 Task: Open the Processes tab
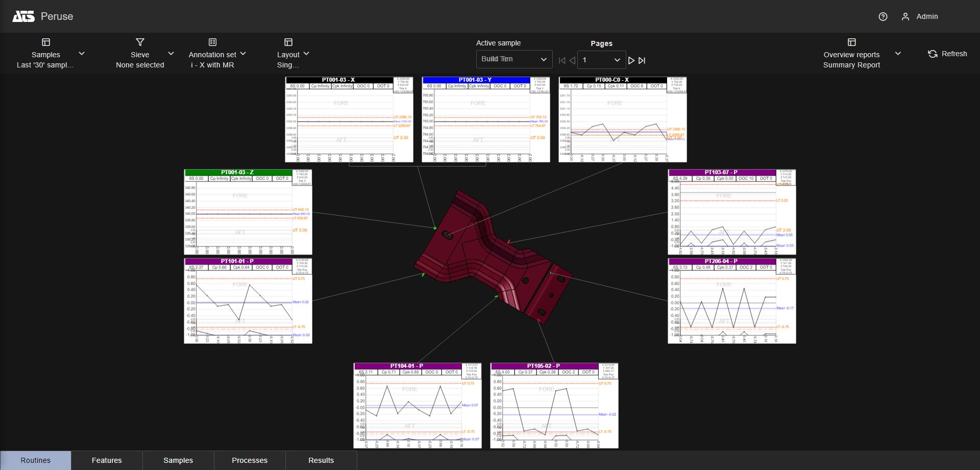tap(250, 460)
